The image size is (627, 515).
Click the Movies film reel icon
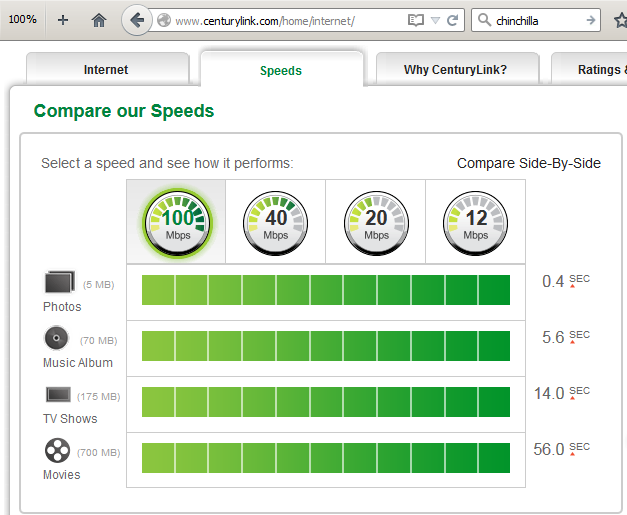click(x=58, y=450)
